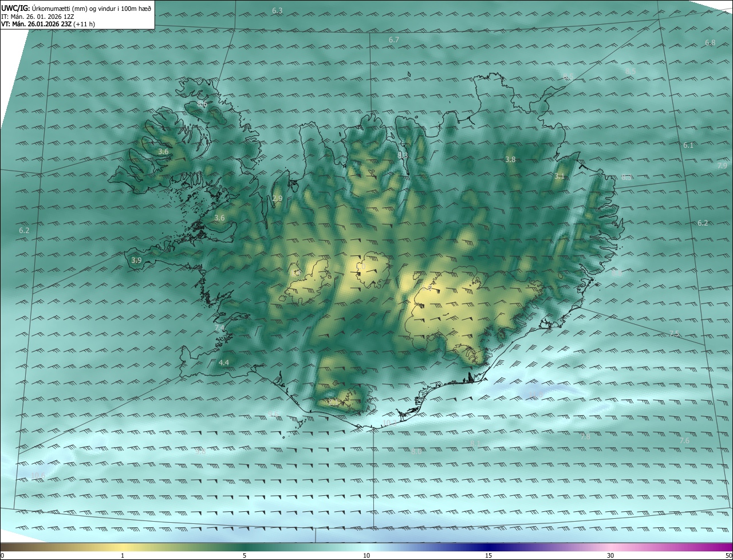
Task: Click the 7.5 value label southeast of Iceland
Action: pyautogui.click(x=674, y=334)
